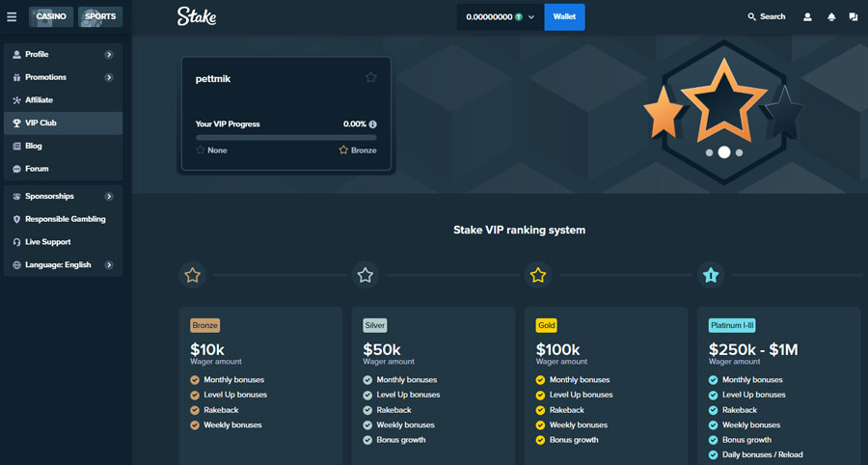Expand the Promotions submenu arrow
The width and height of the screenshot is (868, 465).
click(x=109, y=77)
